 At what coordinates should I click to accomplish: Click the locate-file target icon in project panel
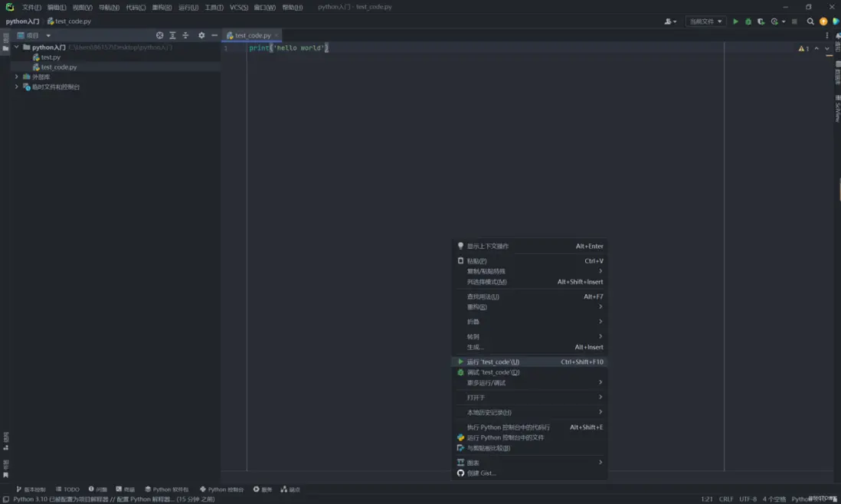[x=159, y=35]
